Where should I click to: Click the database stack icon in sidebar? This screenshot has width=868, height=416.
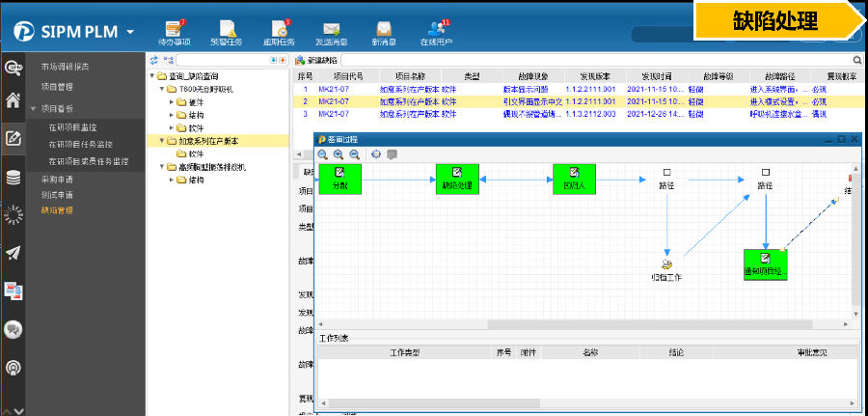coord(14,177)
